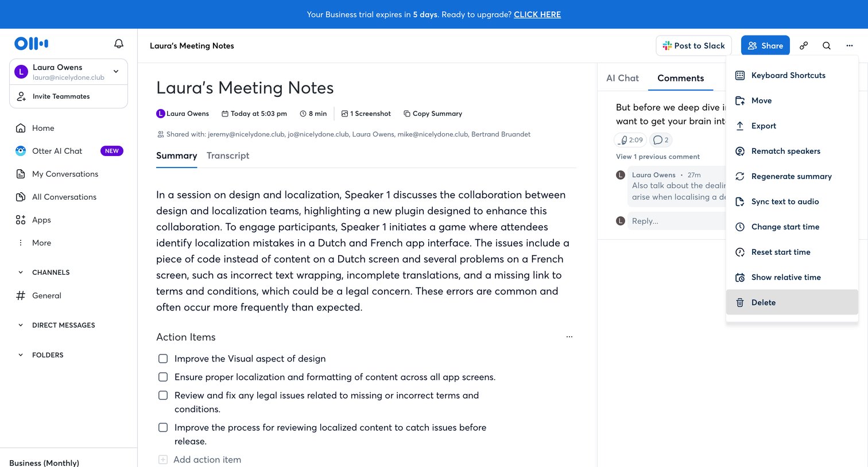Collapse the CHANNELS section
The height and width of the screenshot is (467, 868).
21,273
